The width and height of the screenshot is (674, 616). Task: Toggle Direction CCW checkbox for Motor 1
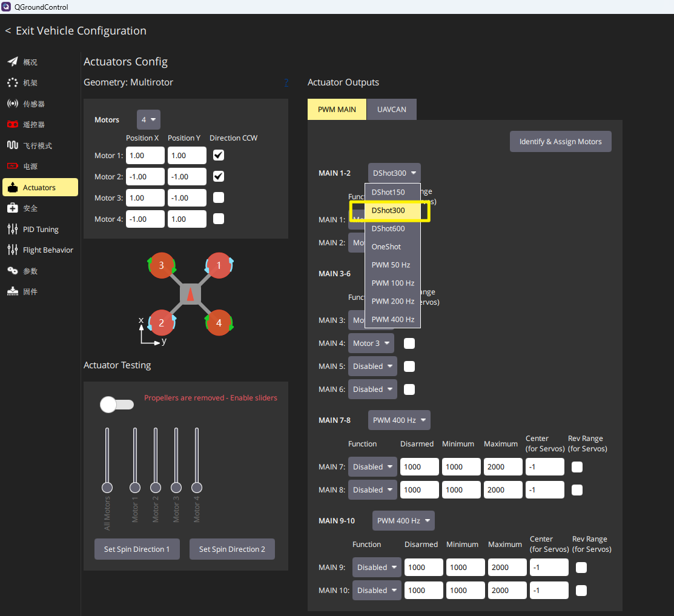point(219,155)
